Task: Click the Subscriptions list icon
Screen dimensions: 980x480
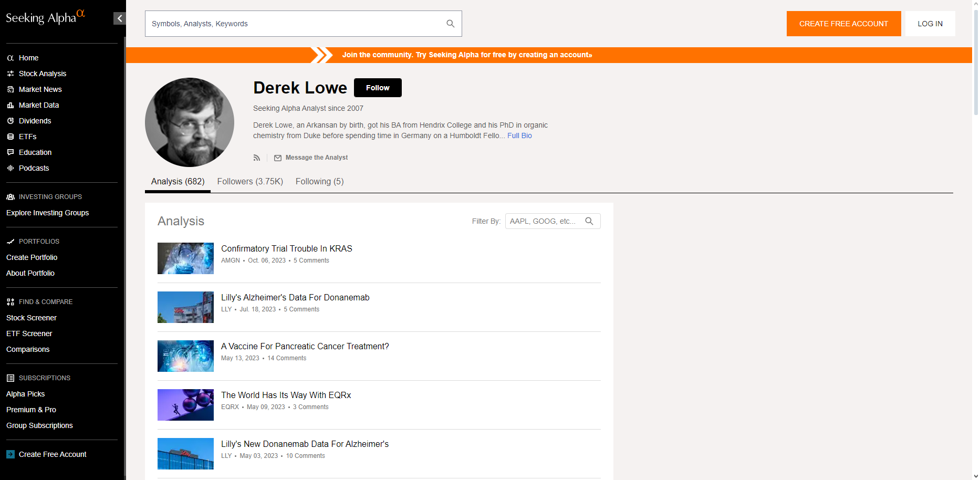Action: (11, 378)
